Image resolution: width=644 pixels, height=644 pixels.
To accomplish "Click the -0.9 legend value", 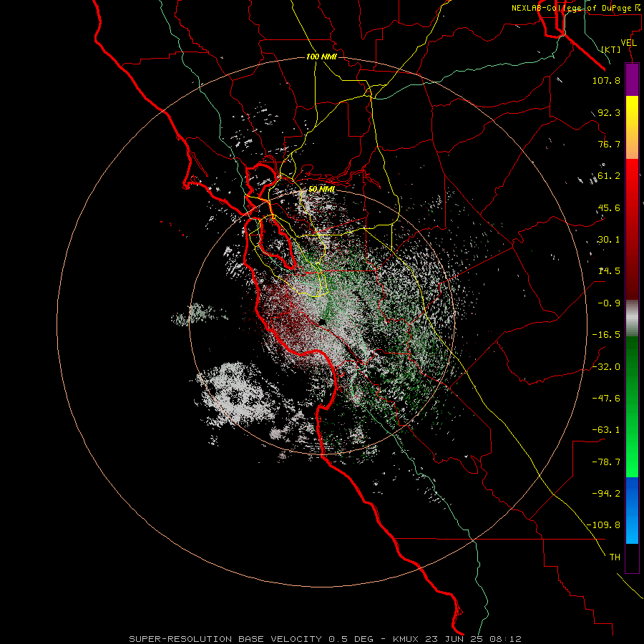I will 609,303.
